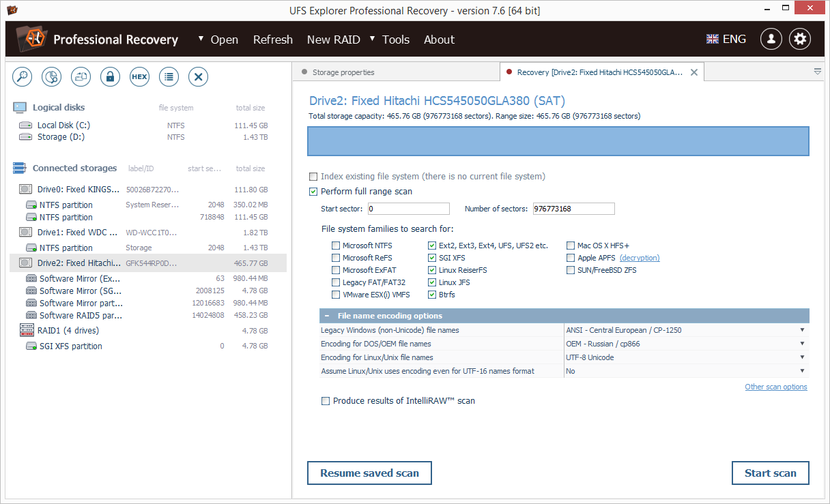This screenshot has height=504, width=830.
Task: Open Assume Linux/Unix UTF-16 encoding dropdown
Action: click(x=687, y=371)
